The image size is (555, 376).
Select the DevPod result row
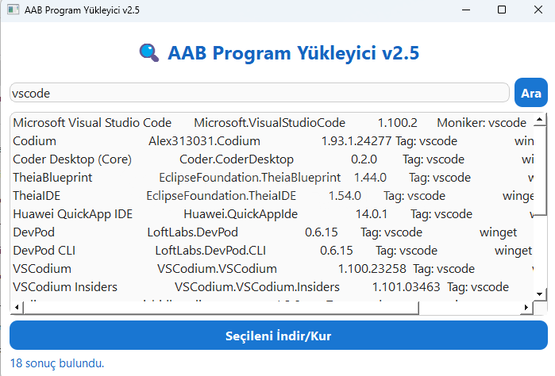click(273, 232)
